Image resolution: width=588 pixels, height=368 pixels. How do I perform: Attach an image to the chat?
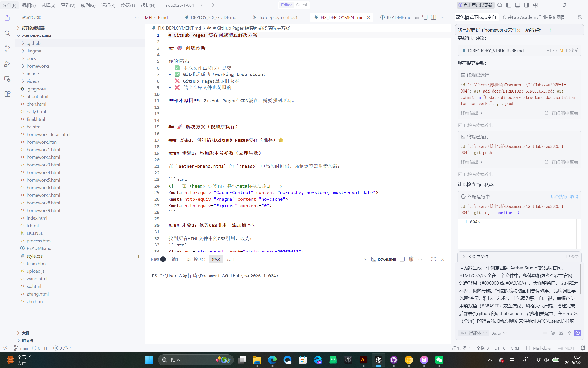click(x=561, y=333)
